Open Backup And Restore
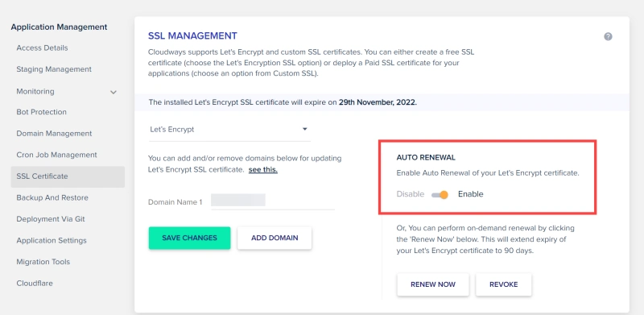644x315 pixels. (52, 197)
